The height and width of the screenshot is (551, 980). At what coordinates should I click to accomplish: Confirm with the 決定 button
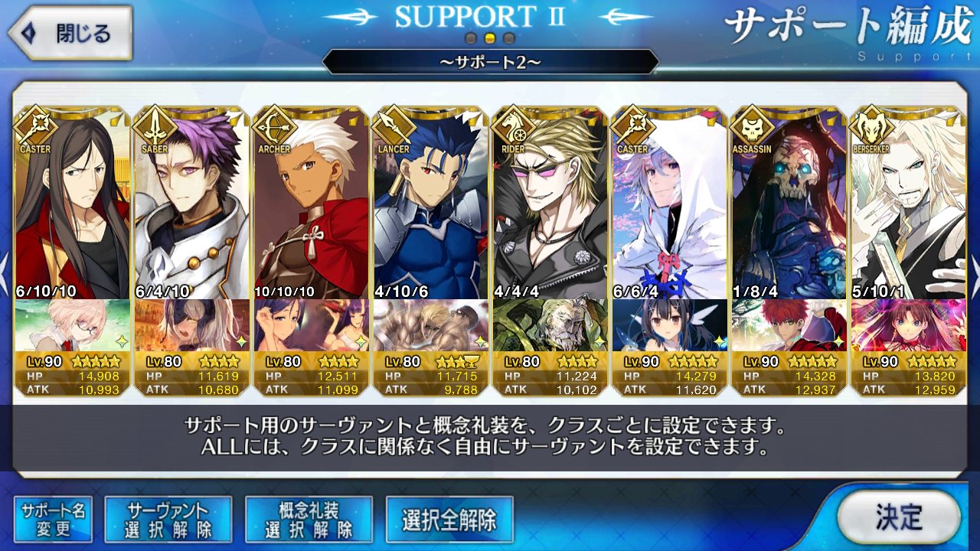pos(899,517)
